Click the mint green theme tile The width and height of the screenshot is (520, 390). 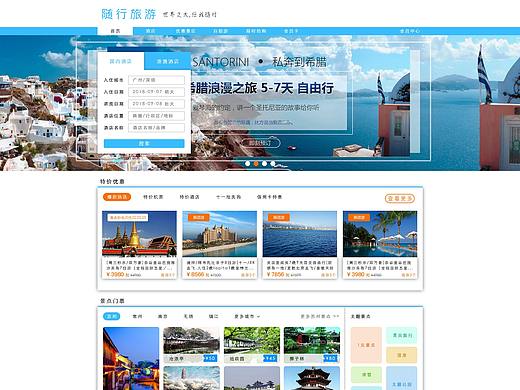click(x=402, y=335)
